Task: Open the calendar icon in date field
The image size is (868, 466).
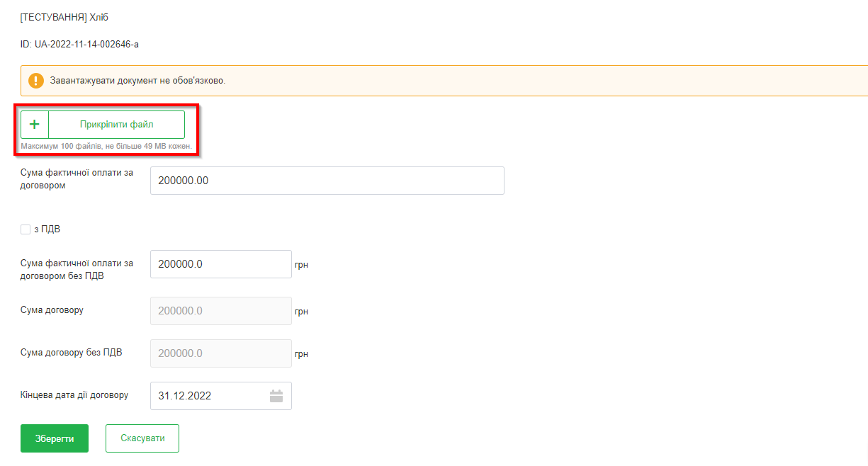Action: [x=276, y=396]
